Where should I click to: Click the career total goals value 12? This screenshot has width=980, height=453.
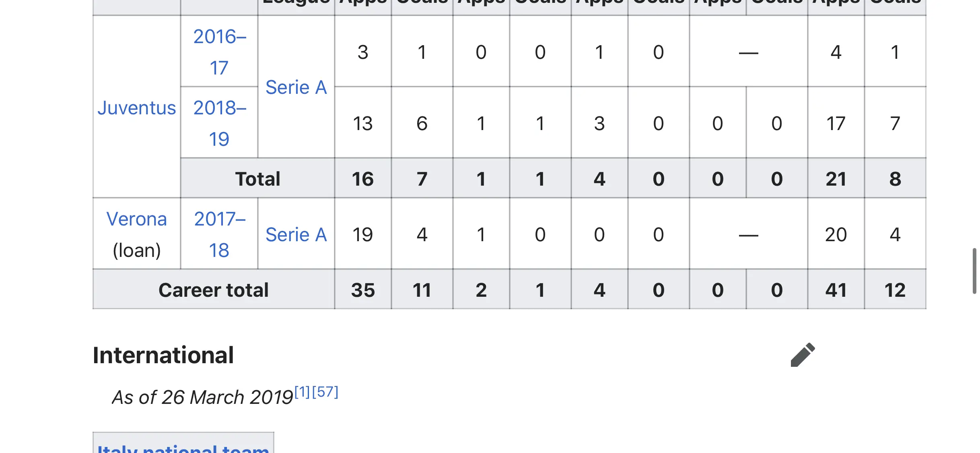pyautogui.click(x=895, y=290)
